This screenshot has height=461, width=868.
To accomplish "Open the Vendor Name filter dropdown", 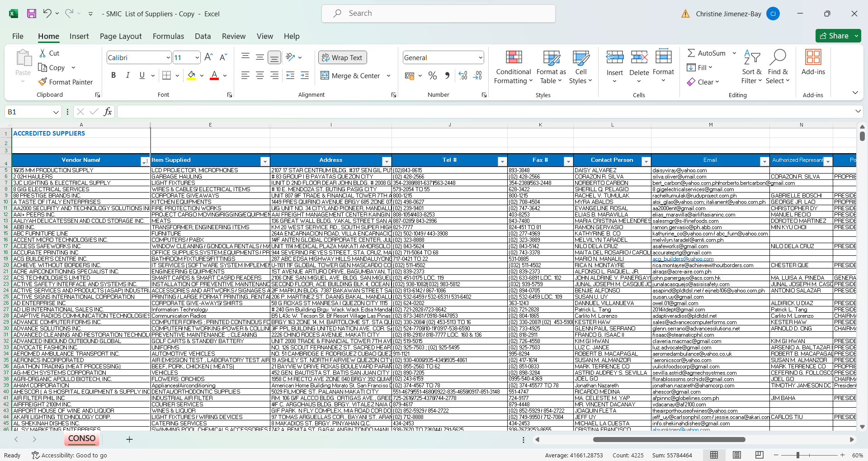I will (145, 161).
